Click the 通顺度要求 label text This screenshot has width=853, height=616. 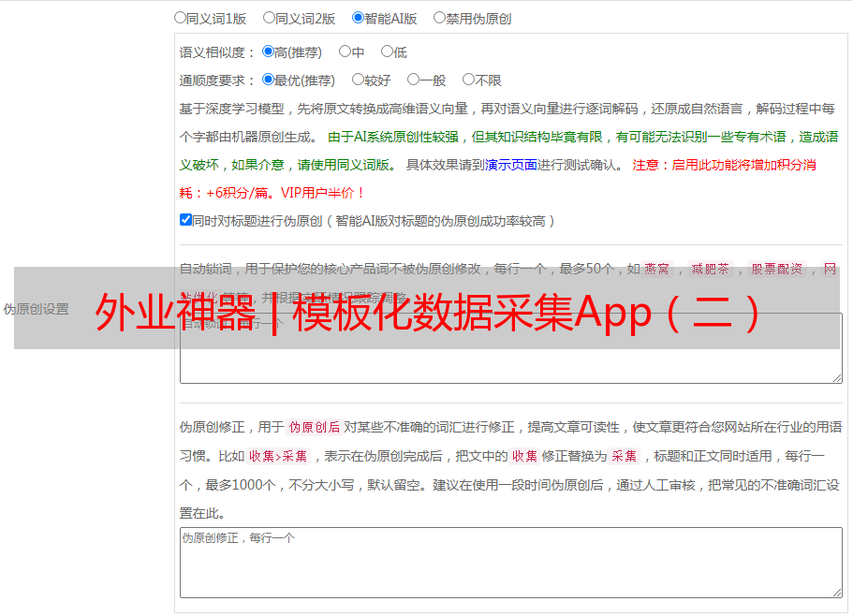(217, 81)
